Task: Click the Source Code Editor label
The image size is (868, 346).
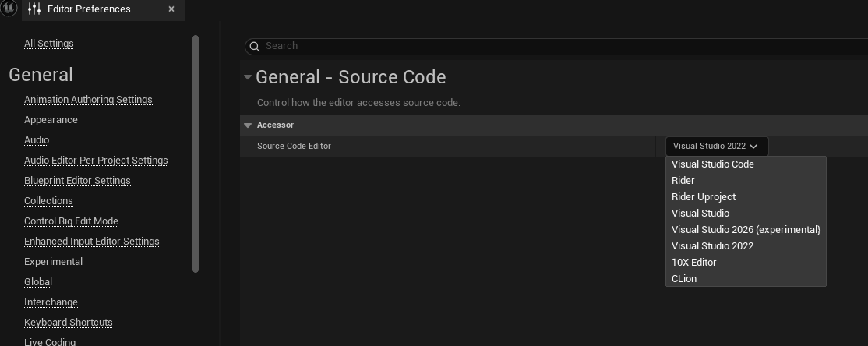Action: click(x=294, y=147)
